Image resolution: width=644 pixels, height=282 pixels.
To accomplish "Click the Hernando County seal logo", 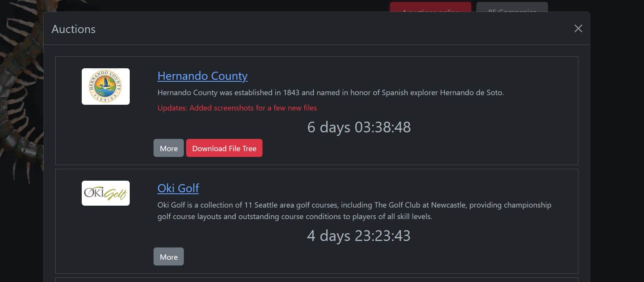I will [106, 86].
